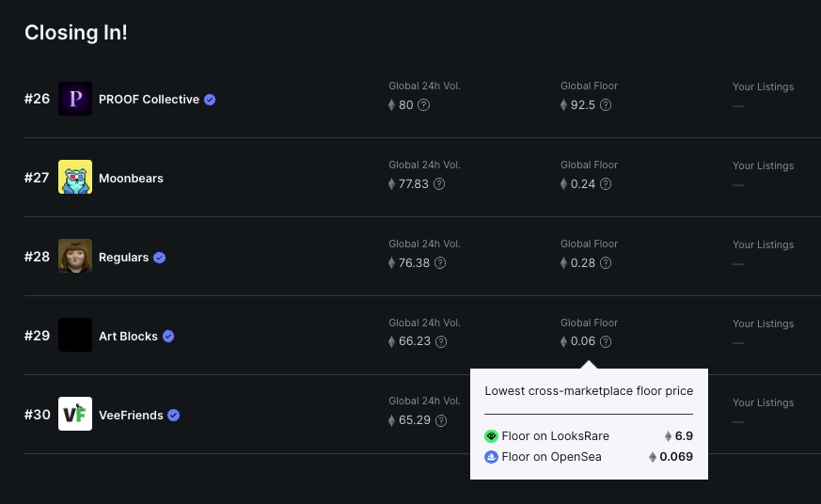Screen dimensions: 821x504
Task: Click the '0.06' global floor value
Action: coord(583,341)
